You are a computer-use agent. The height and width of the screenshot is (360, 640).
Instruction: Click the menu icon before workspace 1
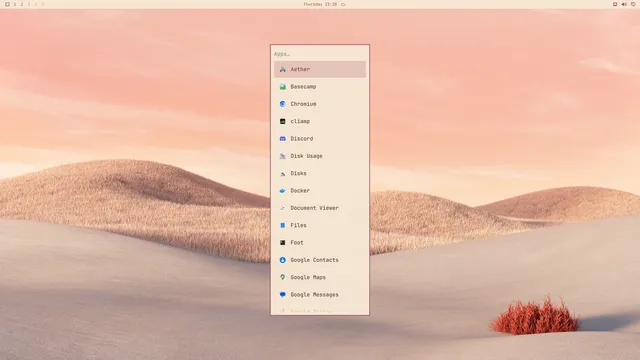(x=7, y=4)
